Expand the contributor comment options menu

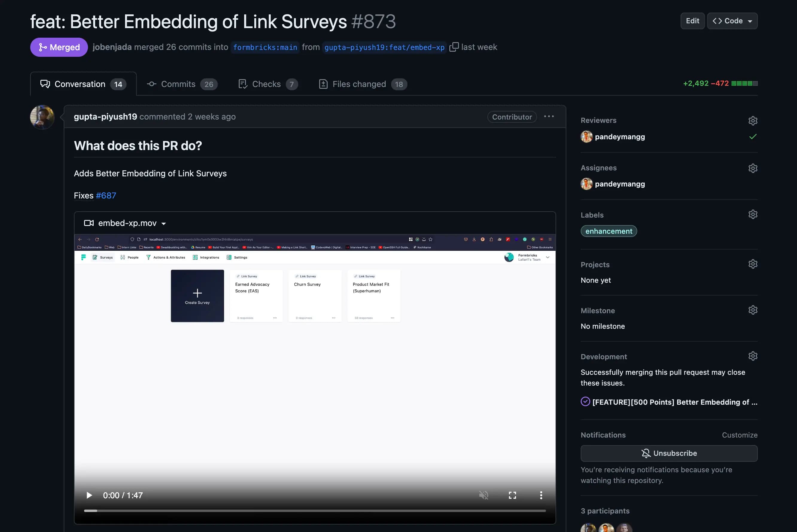click(x=549, y=116)
